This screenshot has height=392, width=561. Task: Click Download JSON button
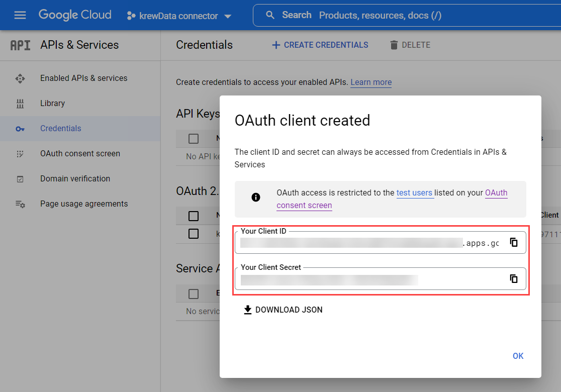tap(283, 310)
